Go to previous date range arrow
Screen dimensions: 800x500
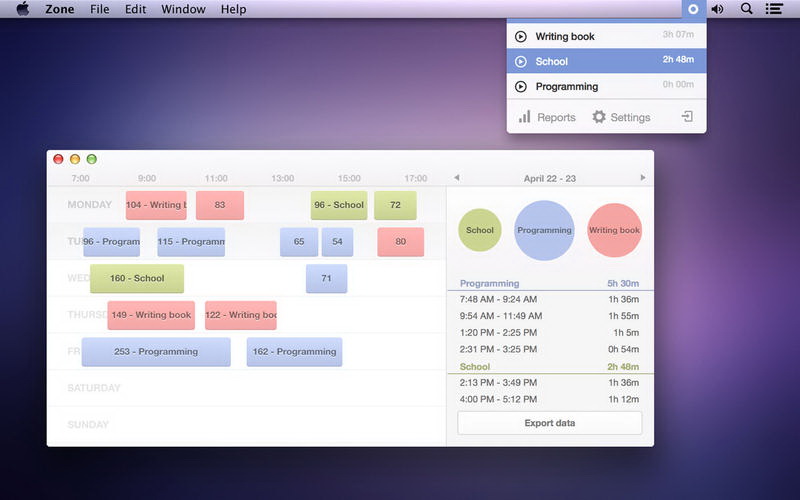[457, 178]
